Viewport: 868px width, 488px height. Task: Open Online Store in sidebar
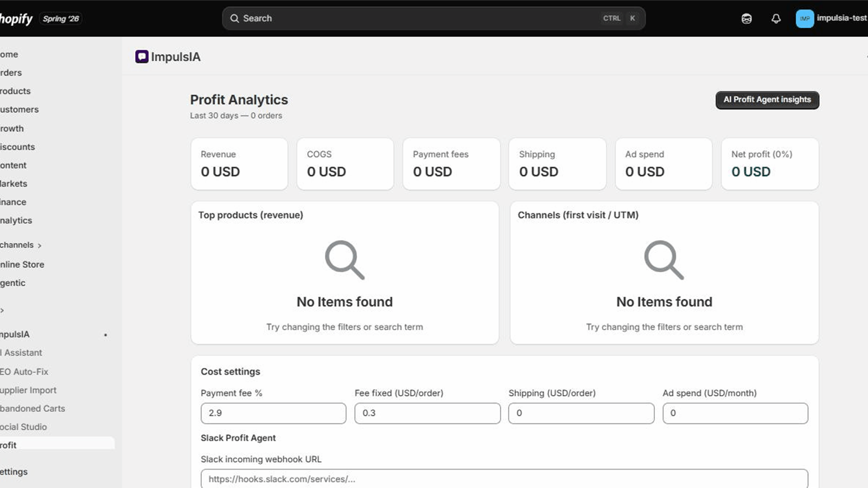point(22,265)
